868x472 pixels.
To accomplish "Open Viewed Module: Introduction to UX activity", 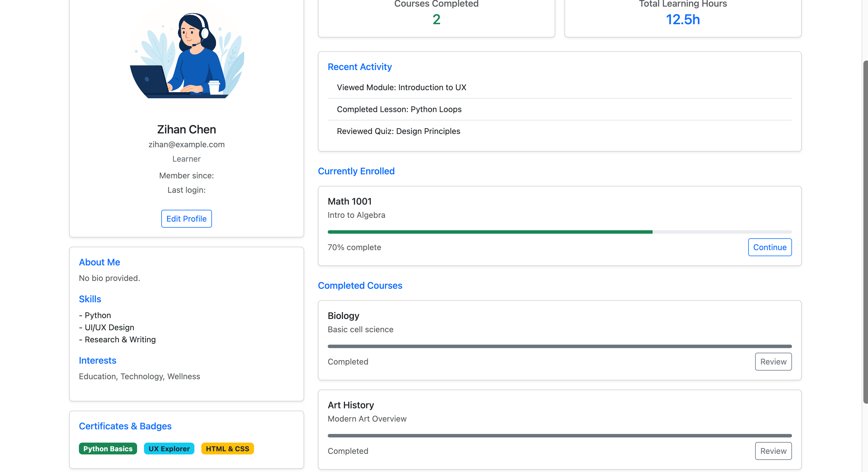I will click(401, 87).
